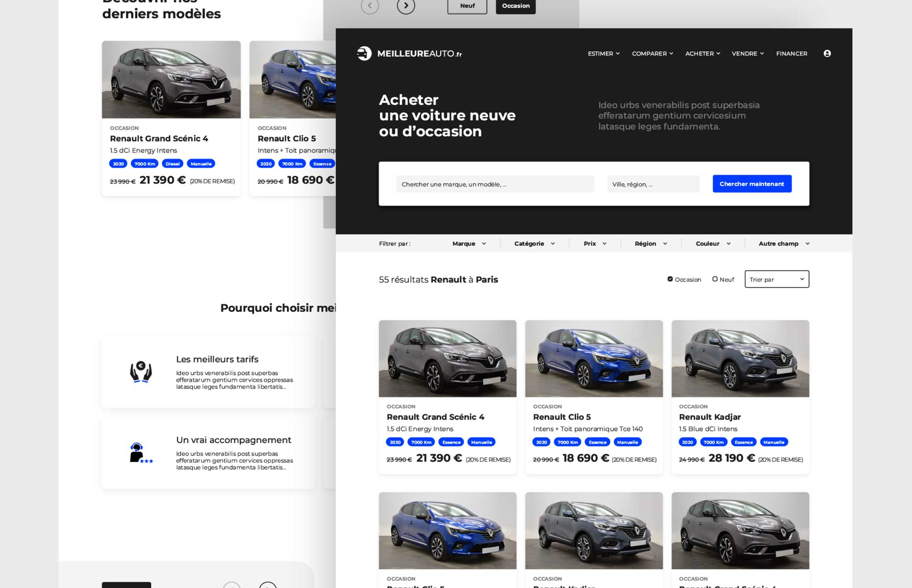Viewport: 912px width, 588px height.
Task: Click the brand or model search field
Action: pos(495,184)
